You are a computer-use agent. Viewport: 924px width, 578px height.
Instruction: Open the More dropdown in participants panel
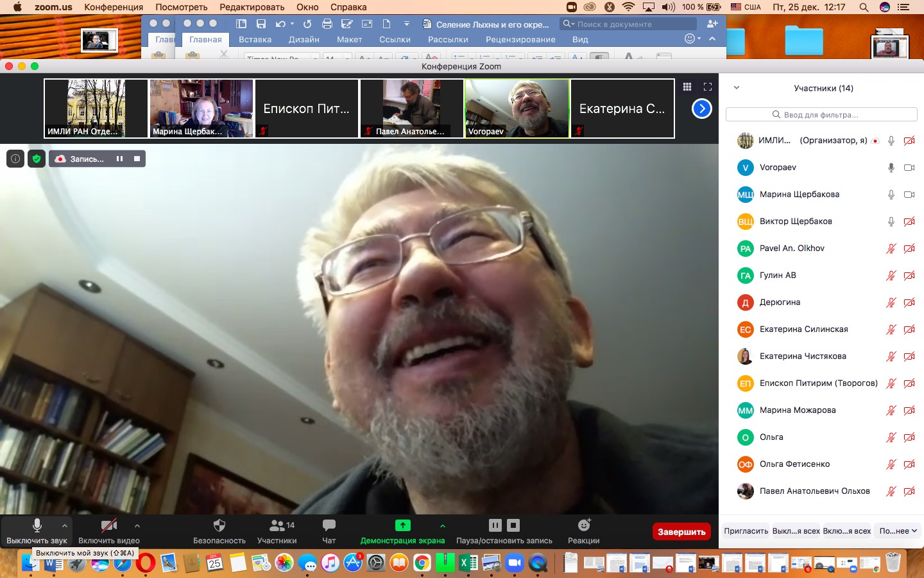pyautogui.click(x=898, y=531)
